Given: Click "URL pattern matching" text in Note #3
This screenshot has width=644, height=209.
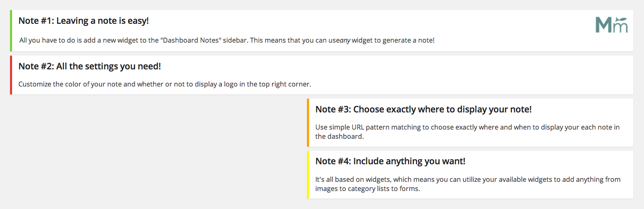Looking at the screenshot, I should [x=384, y=127].
